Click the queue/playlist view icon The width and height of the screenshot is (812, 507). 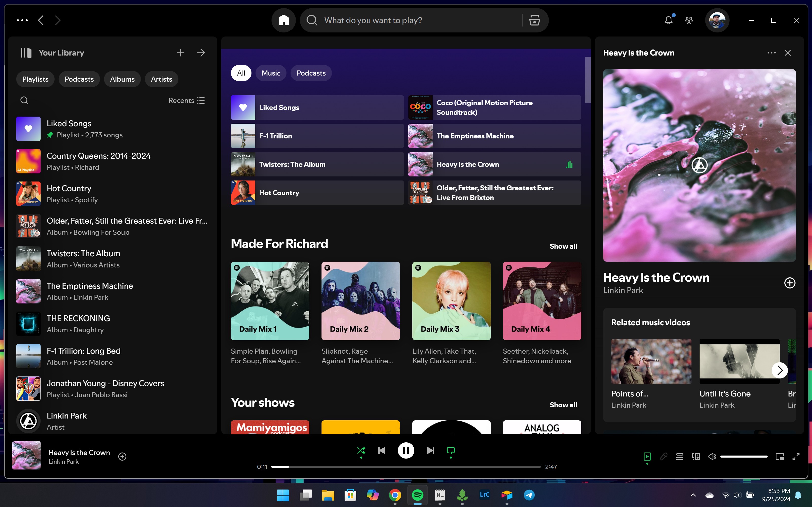679,456
